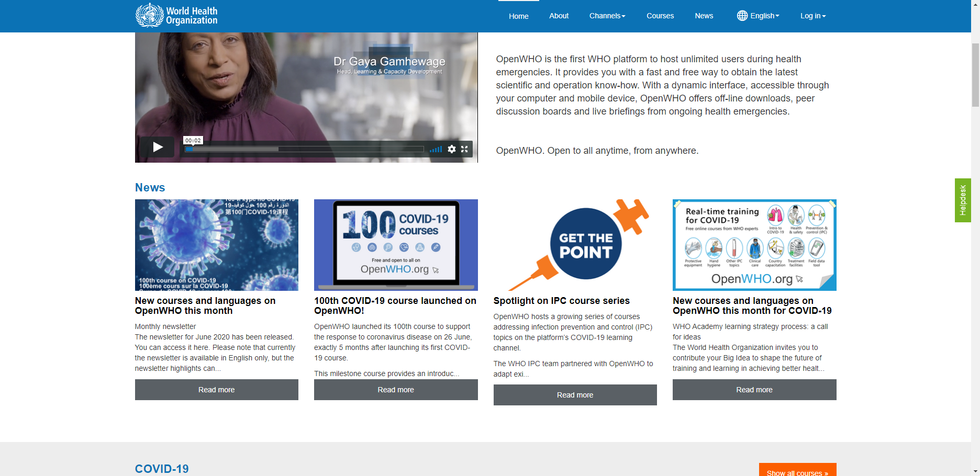This screenshot has height=476, width=980.
Task: Expand the Log in dropdown
Action: (x=812, y=16)
